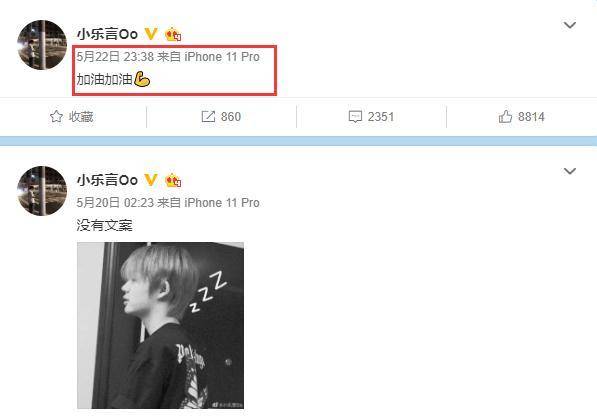Click the 5月22日 23:38 timestamp link

[115, 57]
